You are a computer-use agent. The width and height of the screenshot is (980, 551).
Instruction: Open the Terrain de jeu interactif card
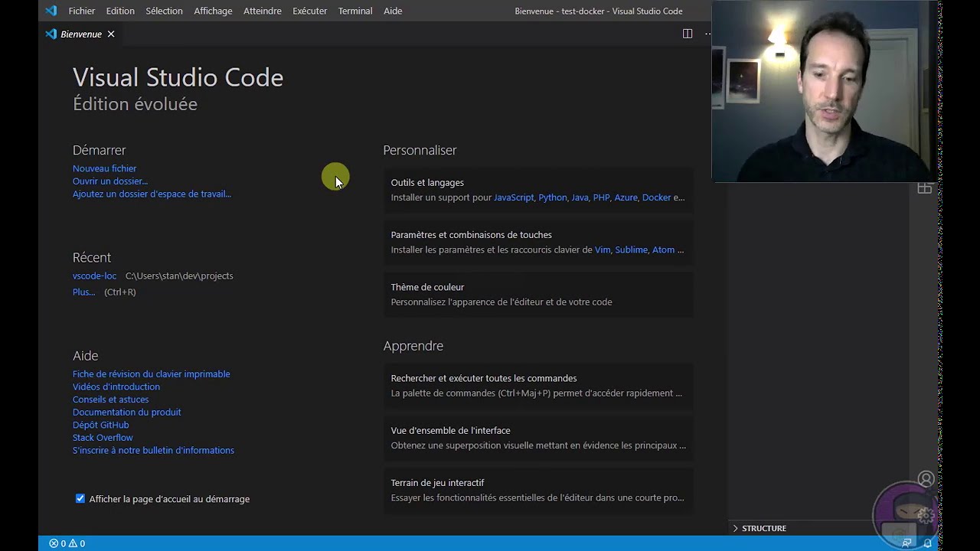[x=538, y=490]
